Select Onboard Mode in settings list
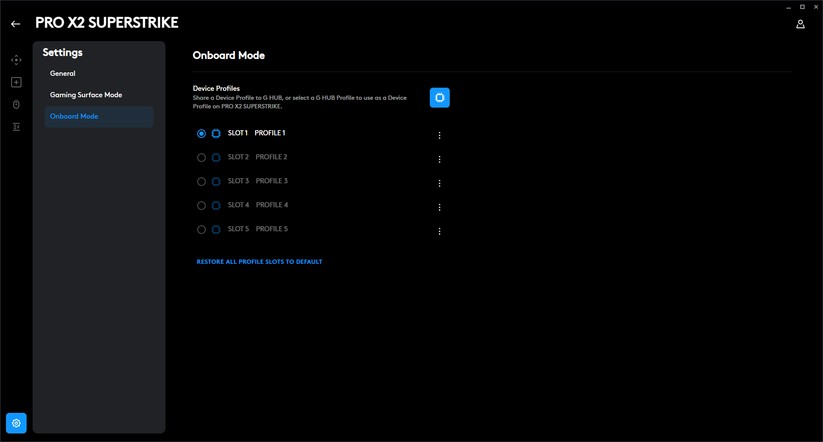 pos(99,117)
